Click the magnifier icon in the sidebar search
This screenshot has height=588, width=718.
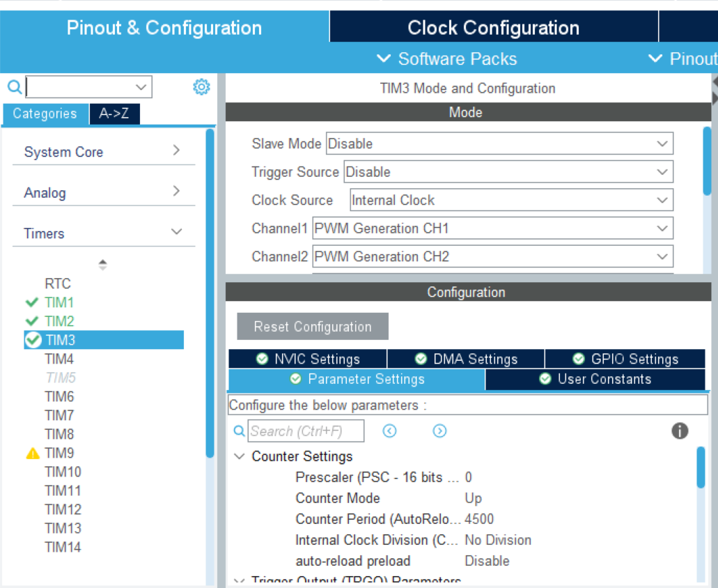tap(14, 86)
